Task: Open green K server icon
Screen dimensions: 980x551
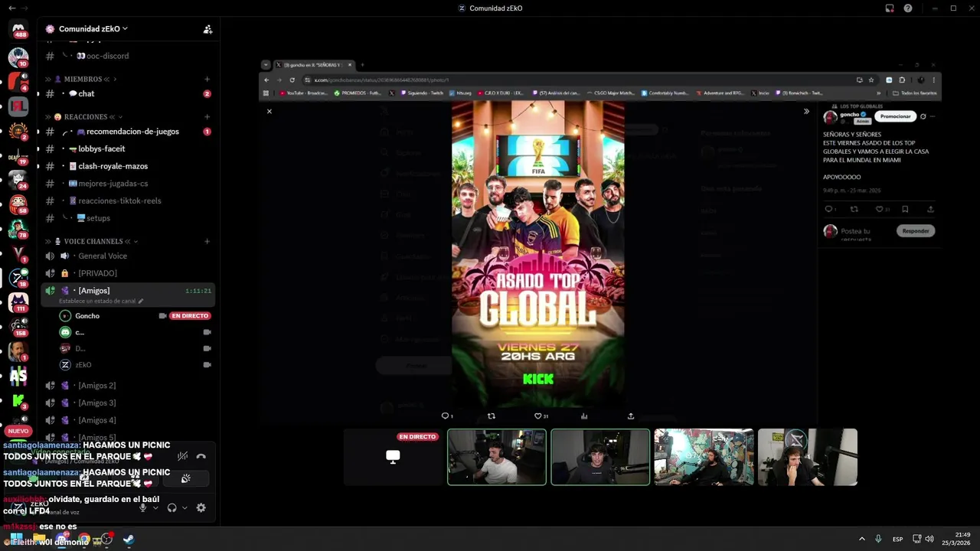Action: 18,401
